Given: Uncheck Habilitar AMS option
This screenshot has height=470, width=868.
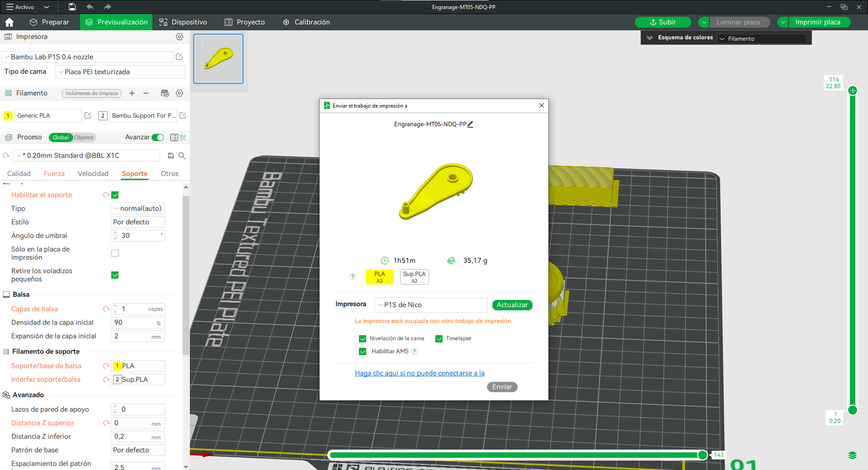Looking at the screenshot, I should [x=363, y=351].
